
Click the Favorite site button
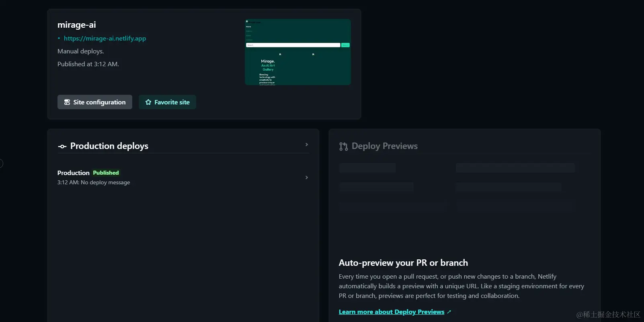[167, 102]
